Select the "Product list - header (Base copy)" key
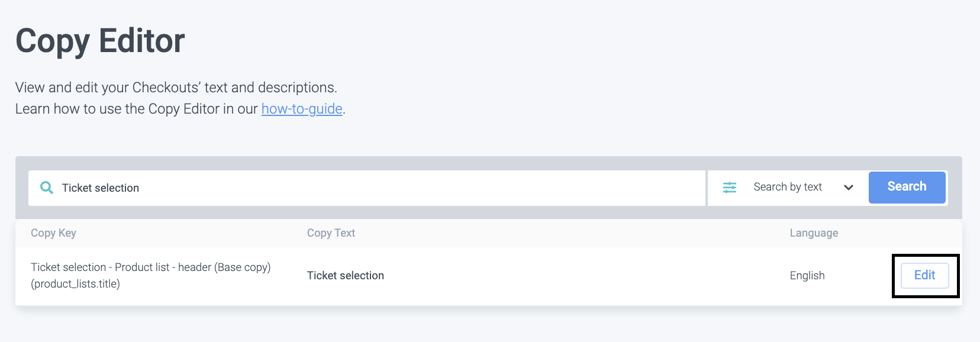This screenshot has height=342, width=980. click(x=150, y=267)
